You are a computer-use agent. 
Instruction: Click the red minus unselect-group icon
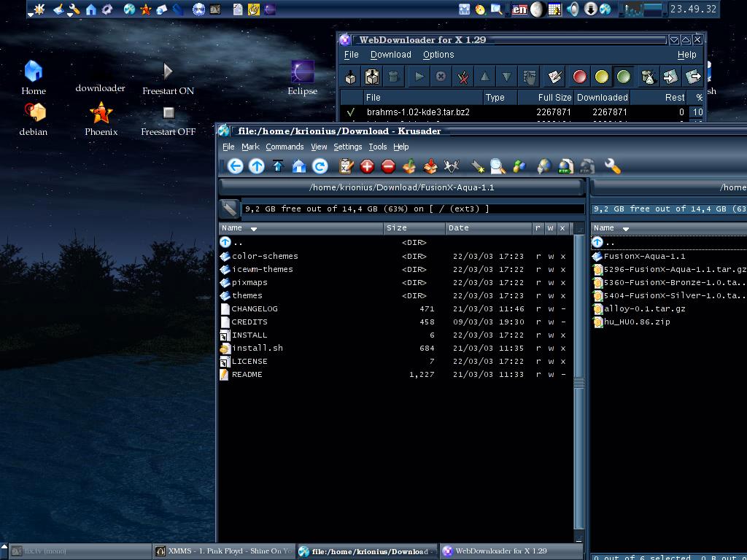pyautogui.click(x=388, y=166)
